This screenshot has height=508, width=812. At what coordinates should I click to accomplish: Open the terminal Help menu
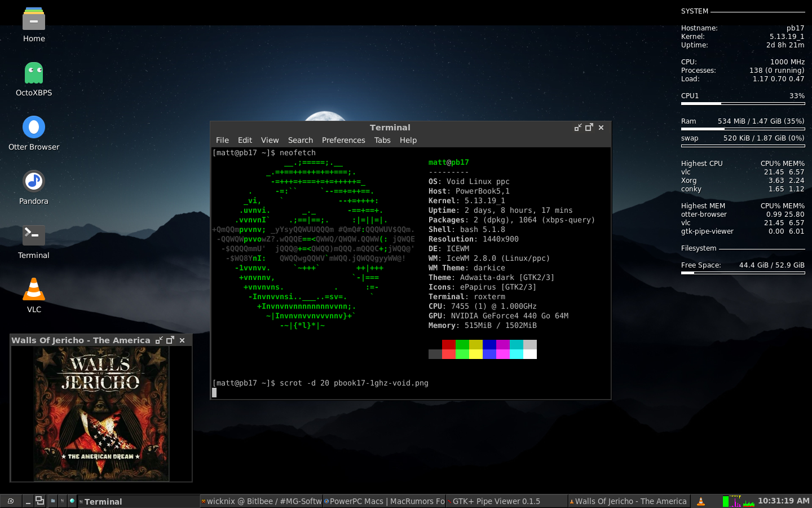pos(408,140)
